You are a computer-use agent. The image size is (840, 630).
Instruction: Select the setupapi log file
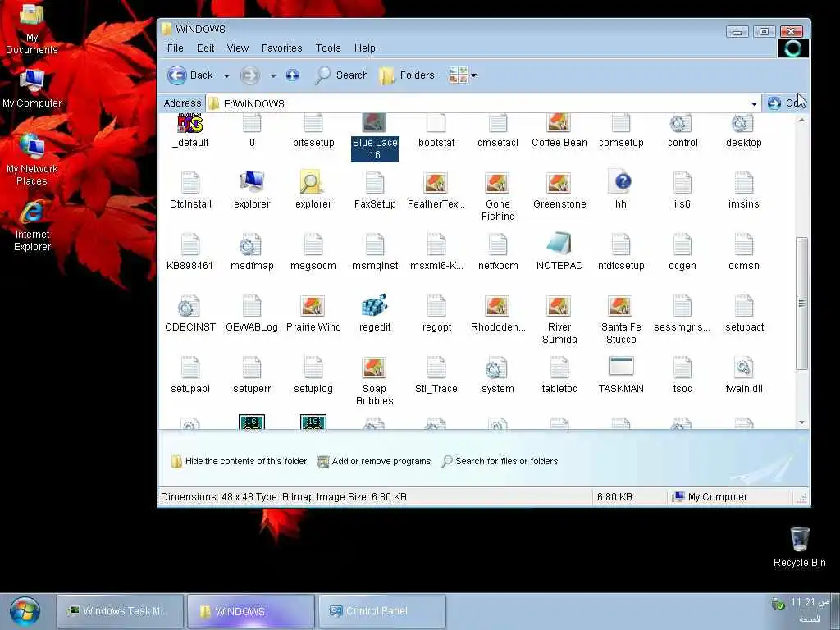pyautogui.click(x=190, y=374)
